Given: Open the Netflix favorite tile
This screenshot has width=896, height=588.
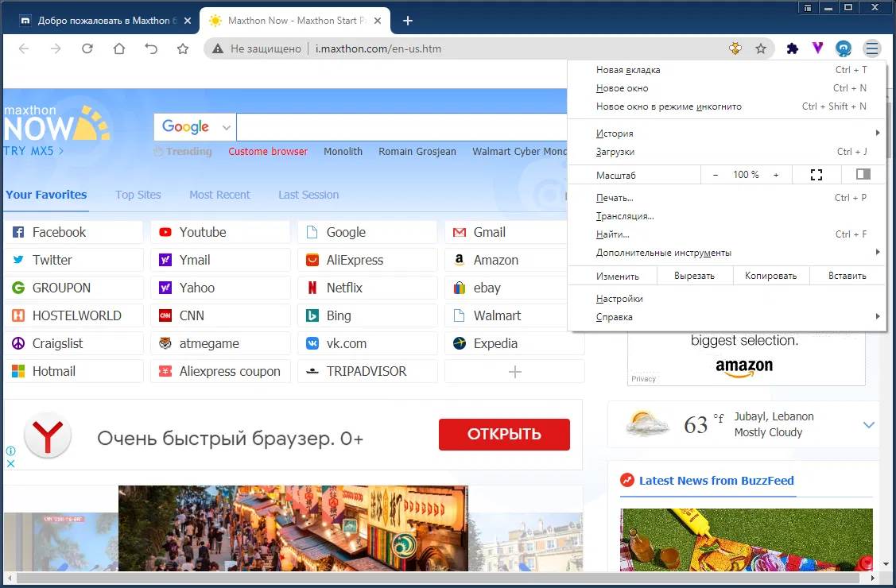Looking at the screenshot, I should (x=367, y=288).
